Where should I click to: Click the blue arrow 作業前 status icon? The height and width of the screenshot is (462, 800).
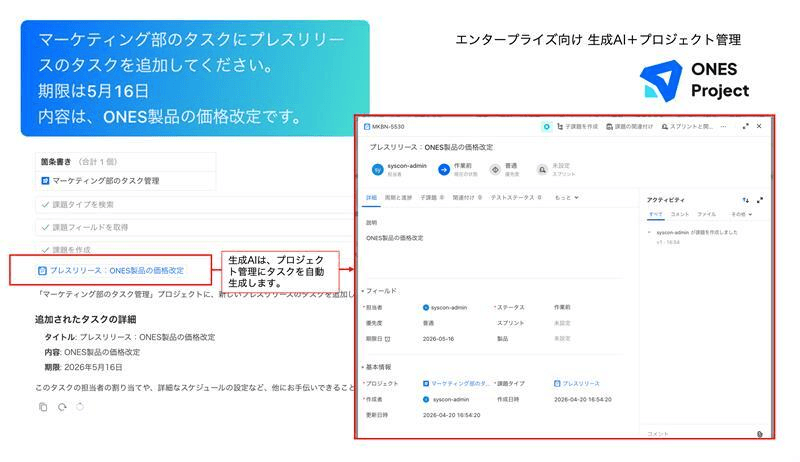coord(444,170)
